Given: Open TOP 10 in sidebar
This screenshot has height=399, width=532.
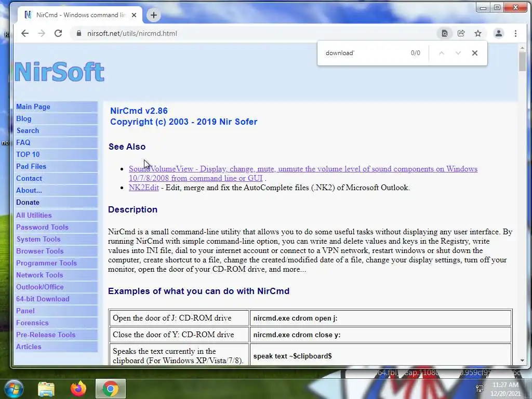Looking at the screenshot, I should click(28, 154).
